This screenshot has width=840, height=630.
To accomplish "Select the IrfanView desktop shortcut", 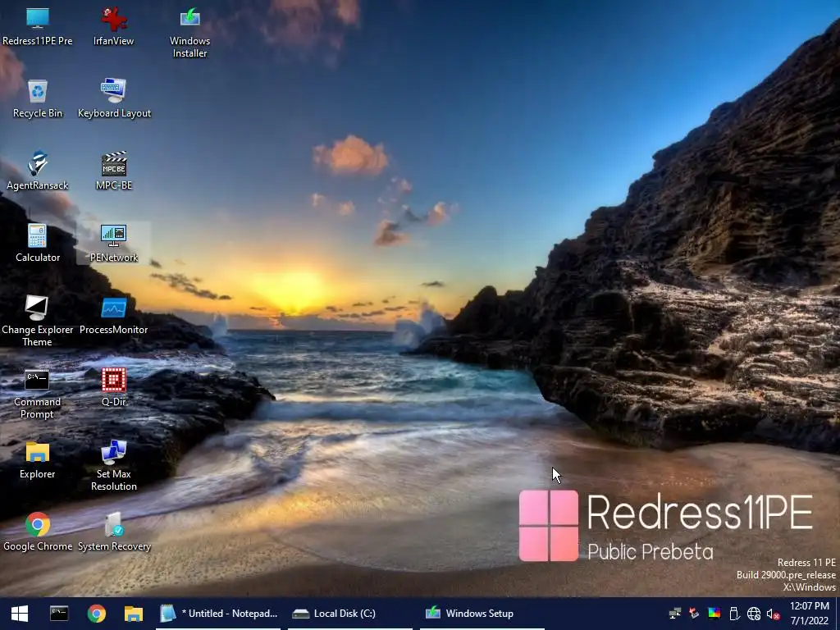I will click(113, 27).
